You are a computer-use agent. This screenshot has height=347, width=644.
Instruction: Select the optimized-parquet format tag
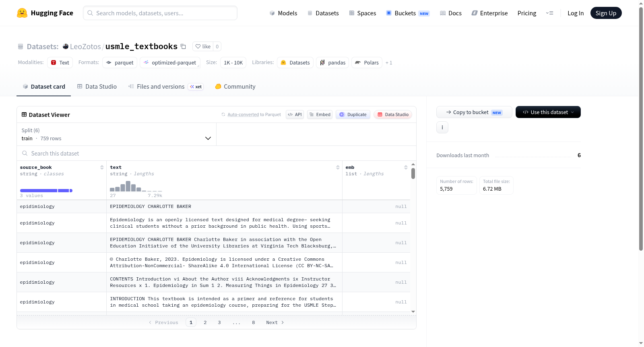click(x=170, y=62)
